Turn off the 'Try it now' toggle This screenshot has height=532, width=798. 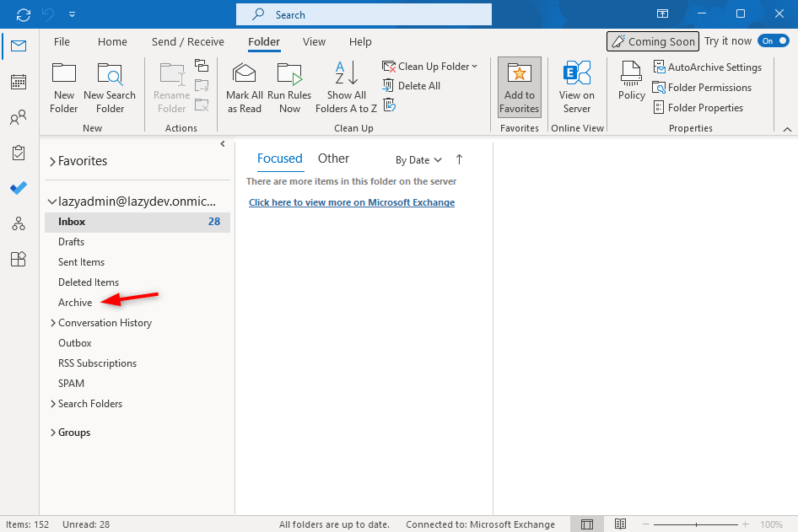[775, 40]
